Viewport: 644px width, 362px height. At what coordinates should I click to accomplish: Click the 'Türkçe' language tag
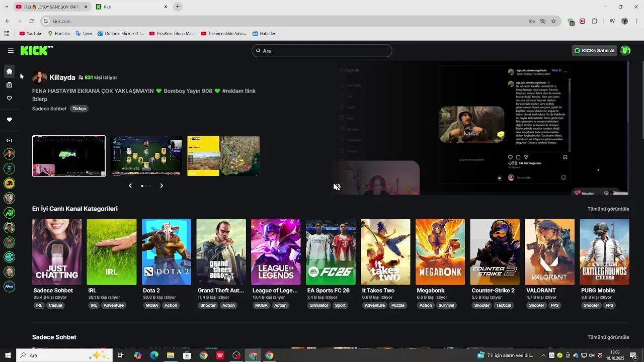(79, 109)
